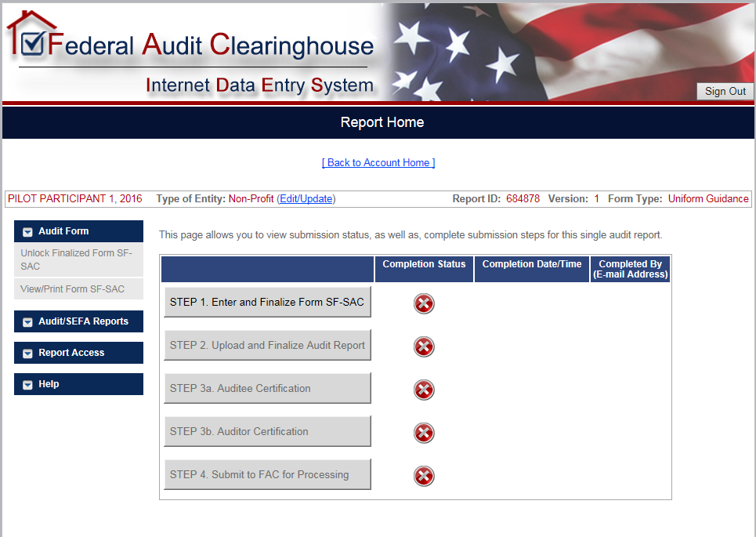Click the Uniform Guidance form type text
This screenshot has width=756, height=537.
click(708, 199)
